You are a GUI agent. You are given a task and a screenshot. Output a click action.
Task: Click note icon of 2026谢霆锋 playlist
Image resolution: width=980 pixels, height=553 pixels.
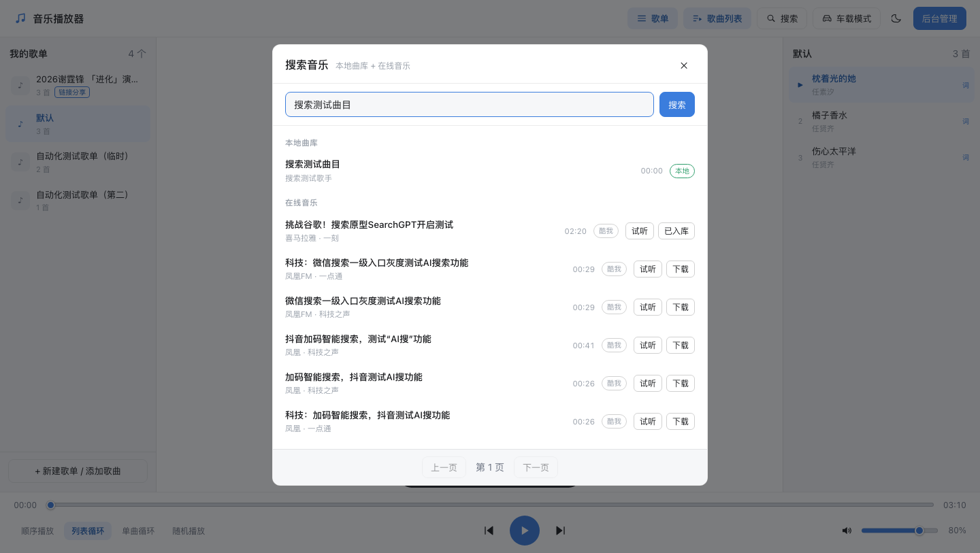[x=20, y=85]
